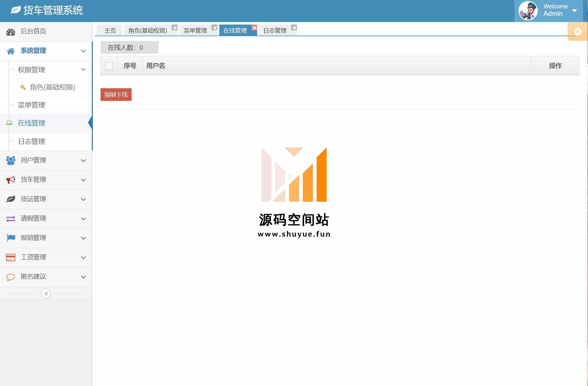Image resolution: width=588 pixels, height=386 pixels.
Task: Open the settings gear panel
Action: pos(577,31)
